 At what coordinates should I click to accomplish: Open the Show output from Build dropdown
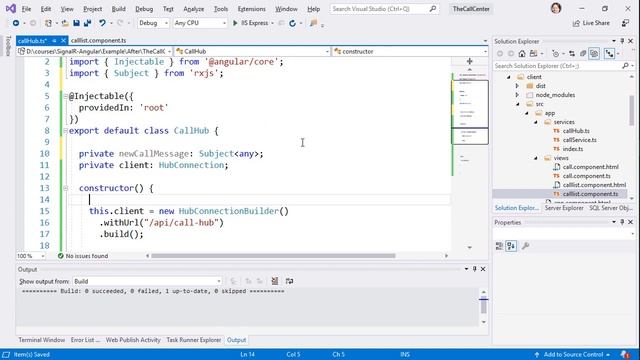coord(147,281)
